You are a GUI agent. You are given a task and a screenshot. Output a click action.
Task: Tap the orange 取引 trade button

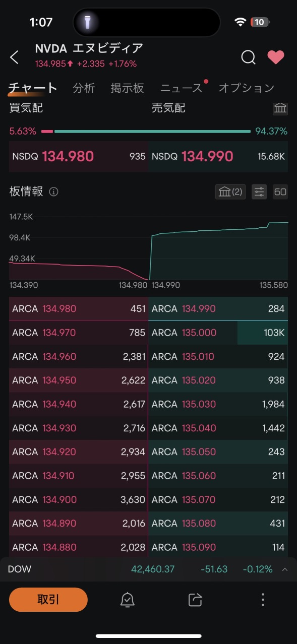pyautogui.click(x=48, y=600)
